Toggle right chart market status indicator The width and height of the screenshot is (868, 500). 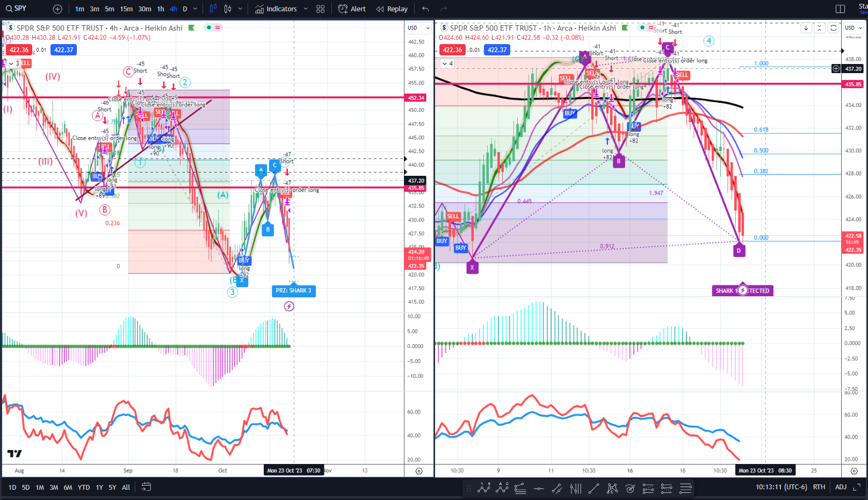tap(642, 27)
